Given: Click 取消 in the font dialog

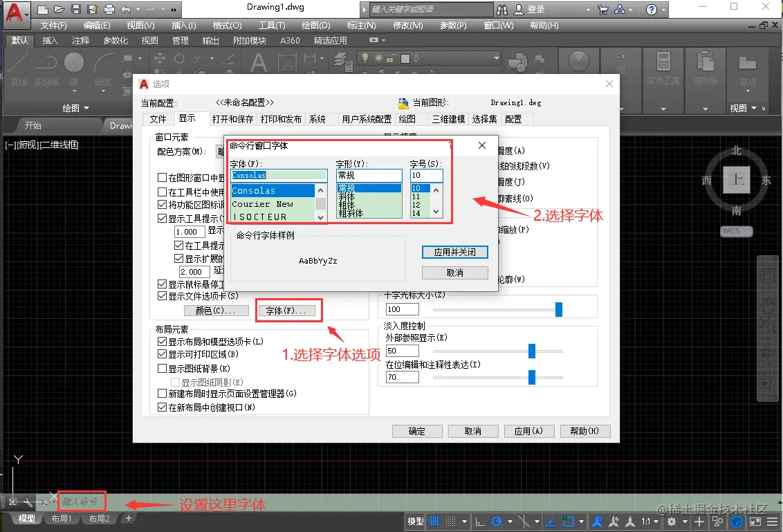Looking at the screenshot, I should pyautogui.click(x=454, y=273).
